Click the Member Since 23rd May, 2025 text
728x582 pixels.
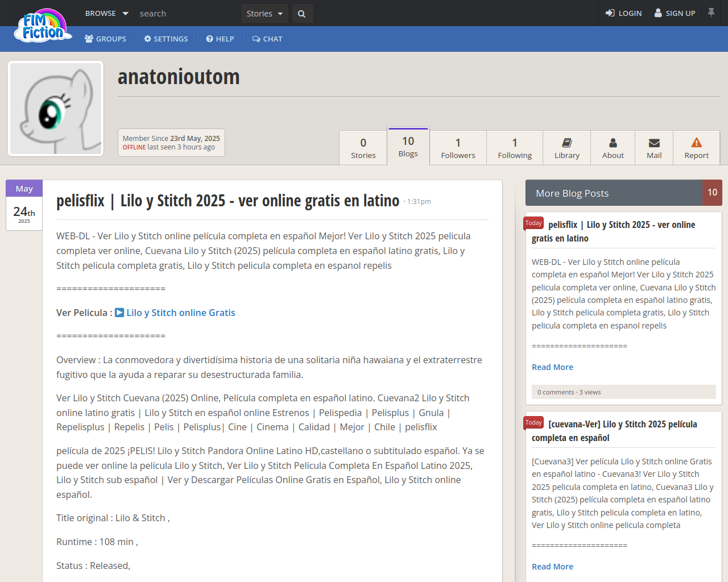click(171, 138)
